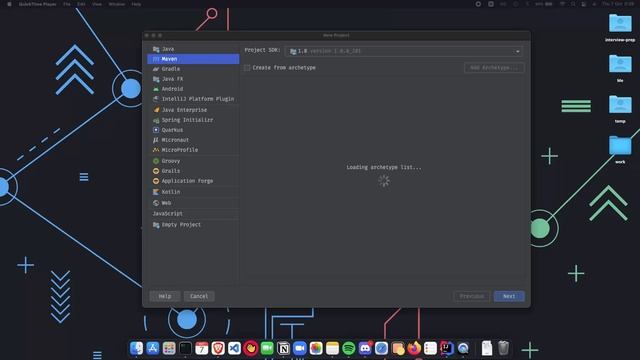This screenshot has height=360, width=640.
Task: Open Notion from the dock
Action: [x=283, y=348]
